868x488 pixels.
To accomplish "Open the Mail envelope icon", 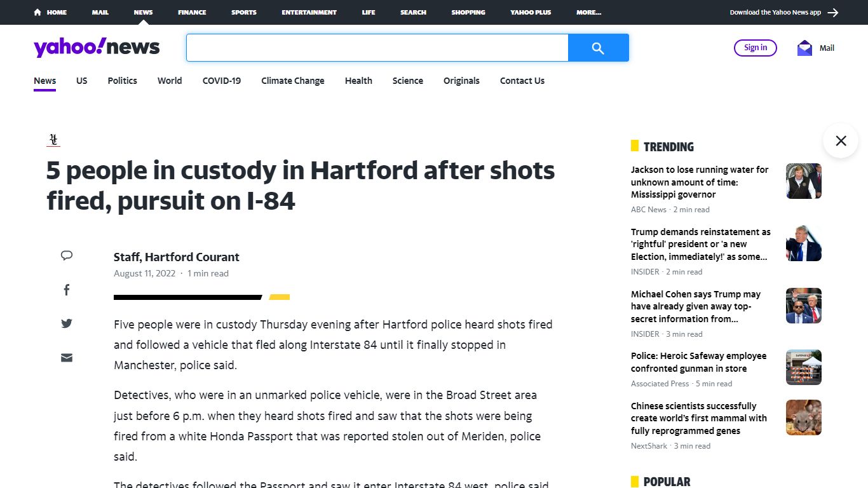I will [804, 48].
